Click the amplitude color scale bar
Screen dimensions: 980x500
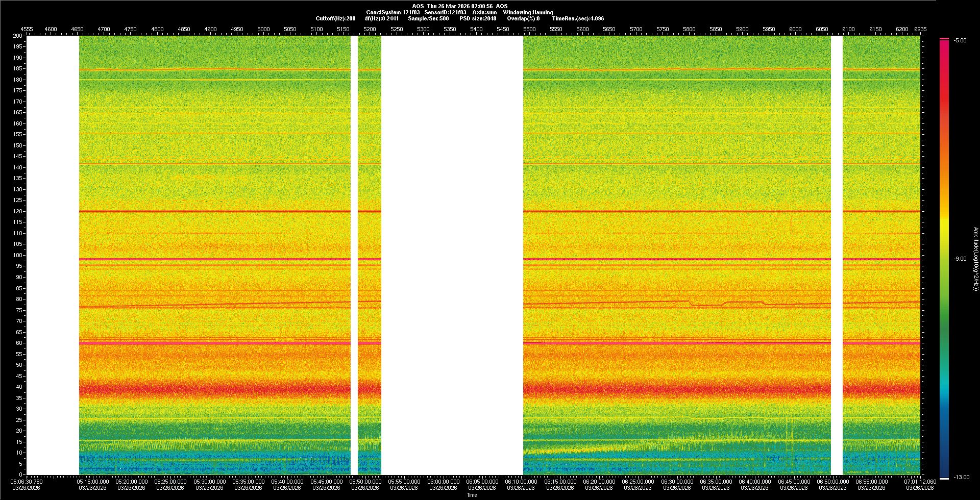coord(944,259)
